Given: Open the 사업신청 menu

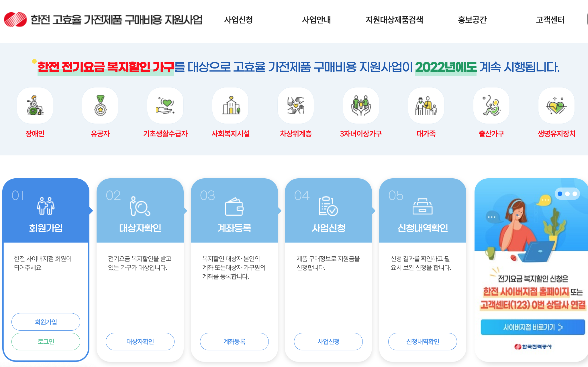Looking at the screenshot, I should pos(238,20).
